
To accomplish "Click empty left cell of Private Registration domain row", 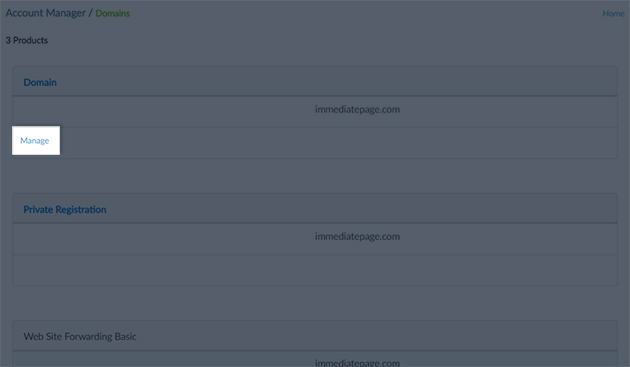I will [161, 239].
